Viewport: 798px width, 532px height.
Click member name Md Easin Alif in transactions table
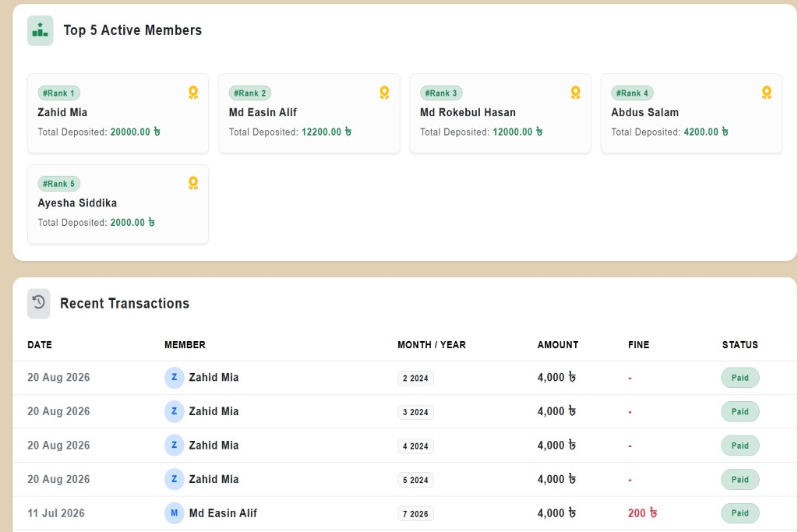(x=223, y=513)
